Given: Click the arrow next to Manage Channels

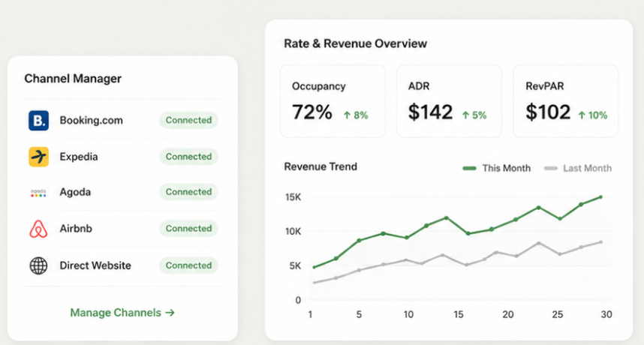Looking at the screenshot, I should (x=170, y=313).
